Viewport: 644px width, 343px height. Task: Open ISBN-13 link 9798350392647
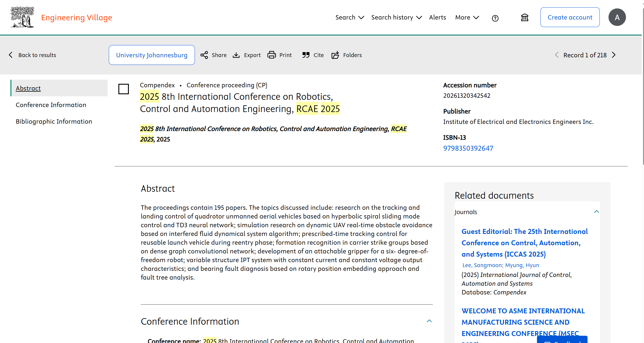click(x=468, y=148)
